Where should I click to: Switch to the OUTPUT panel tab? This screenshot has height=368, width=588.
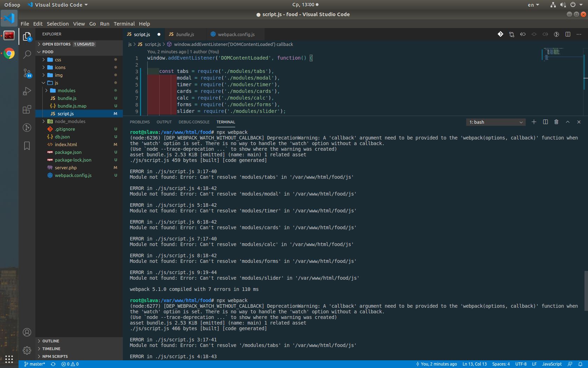pyautogui.click(x=164, y=122)
